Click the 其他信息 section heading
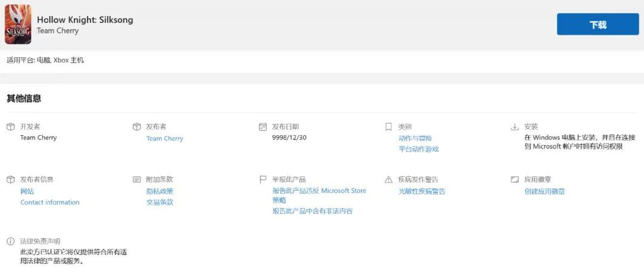This screenshot has height=277, width=644. point(24,98)
